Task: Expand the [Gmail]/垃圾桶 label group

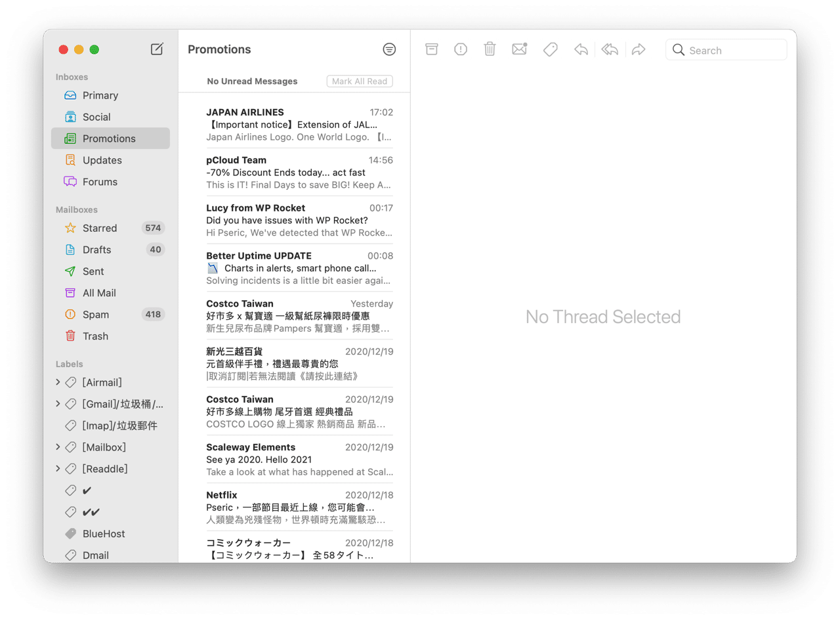Action: click(x=58, y=404)
